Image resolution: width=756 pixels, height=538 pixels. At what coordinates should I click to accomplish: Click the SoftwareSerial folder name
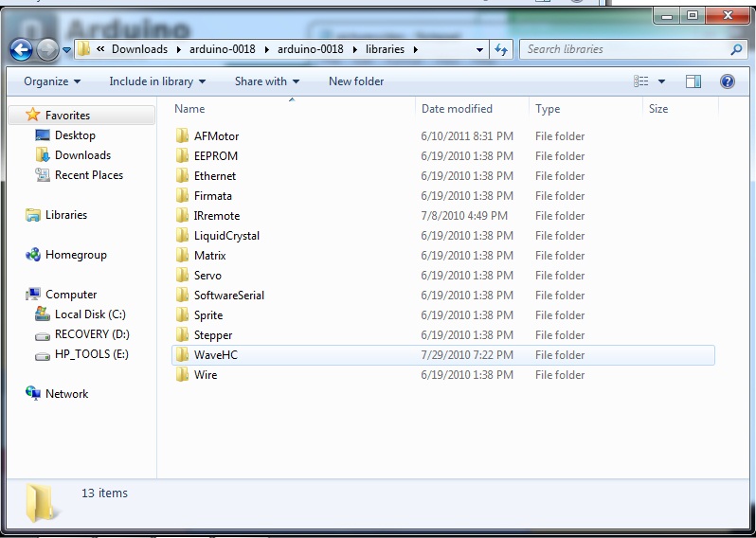229,295
